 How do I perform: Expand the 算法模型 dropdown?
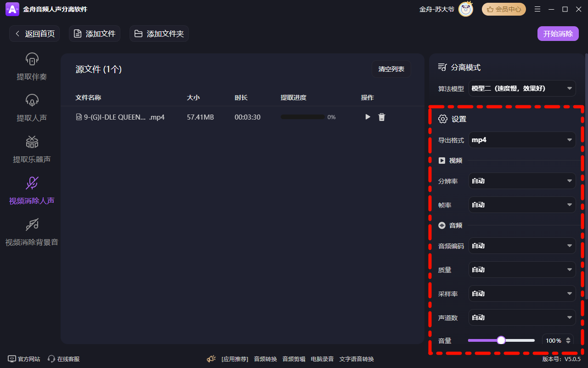522,88
